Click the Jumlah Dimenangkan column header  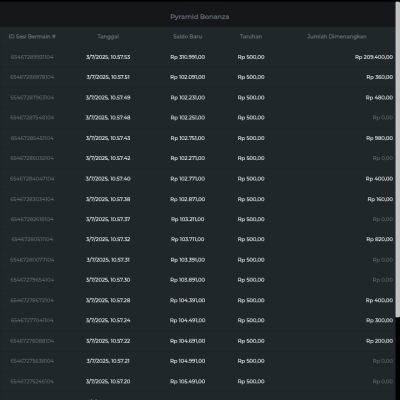(x=337, y=36)
